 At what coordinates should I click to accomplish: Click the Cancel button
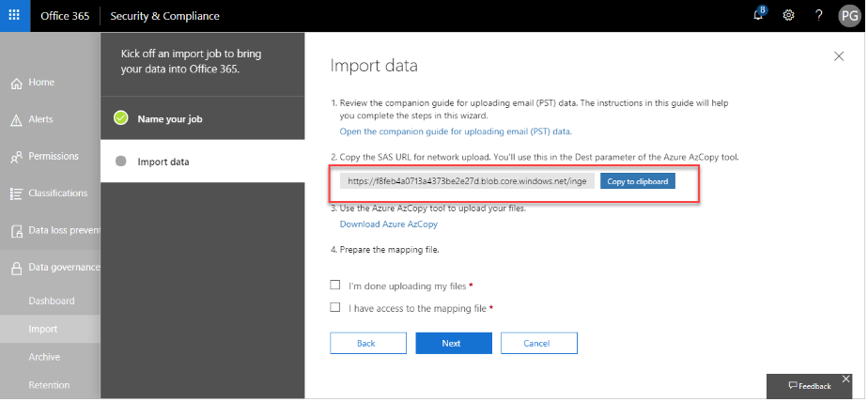[x=539, y=344]
